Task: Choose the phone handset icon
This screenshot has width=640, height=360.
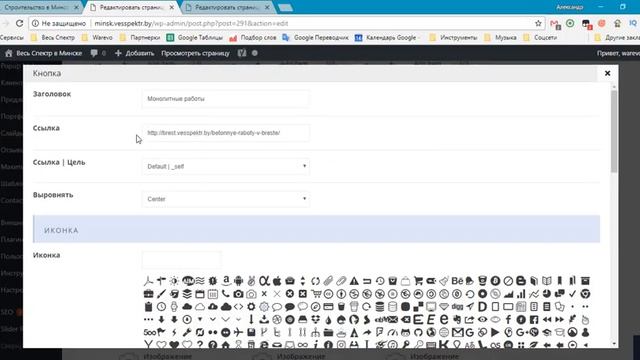Action: [226, 293]
